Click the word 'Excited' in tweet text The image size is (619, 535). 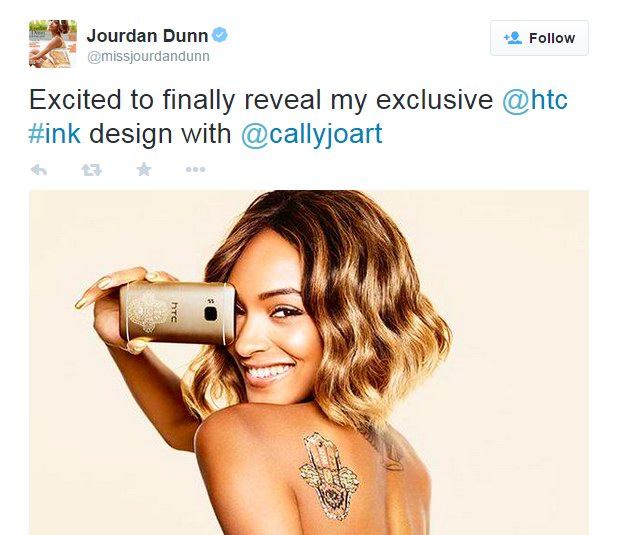pyautogui.click(x=75, y=99)
